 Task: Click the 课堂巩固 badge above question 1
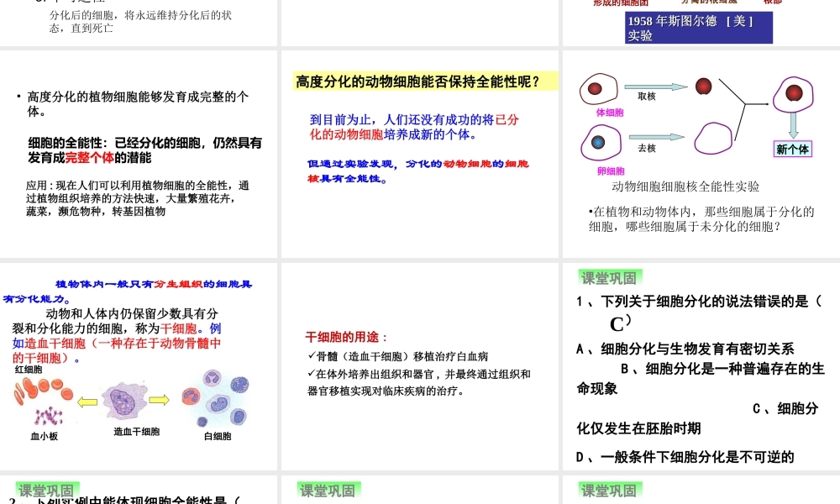coord(610,278)
